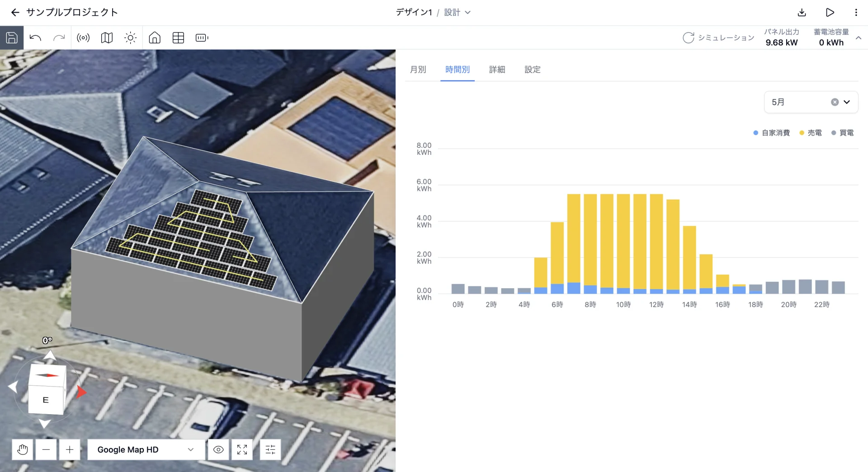Go back using the arrow beside サンプルプロジェクト

point(15,12)
